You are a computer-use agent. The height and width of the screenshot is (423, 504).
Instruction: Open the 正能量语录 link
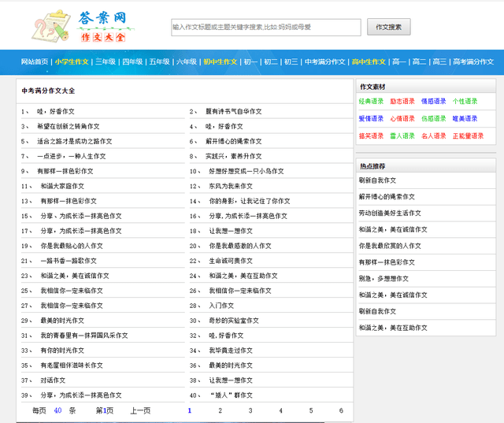coord(469,136)
